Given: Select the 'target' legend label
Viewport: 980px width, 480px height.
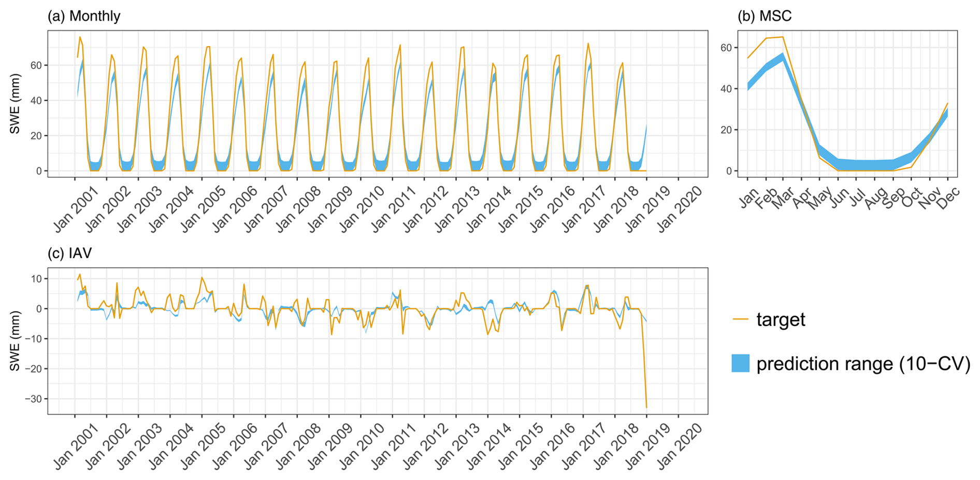Looking at the screenshot, I should pos(781,319).
